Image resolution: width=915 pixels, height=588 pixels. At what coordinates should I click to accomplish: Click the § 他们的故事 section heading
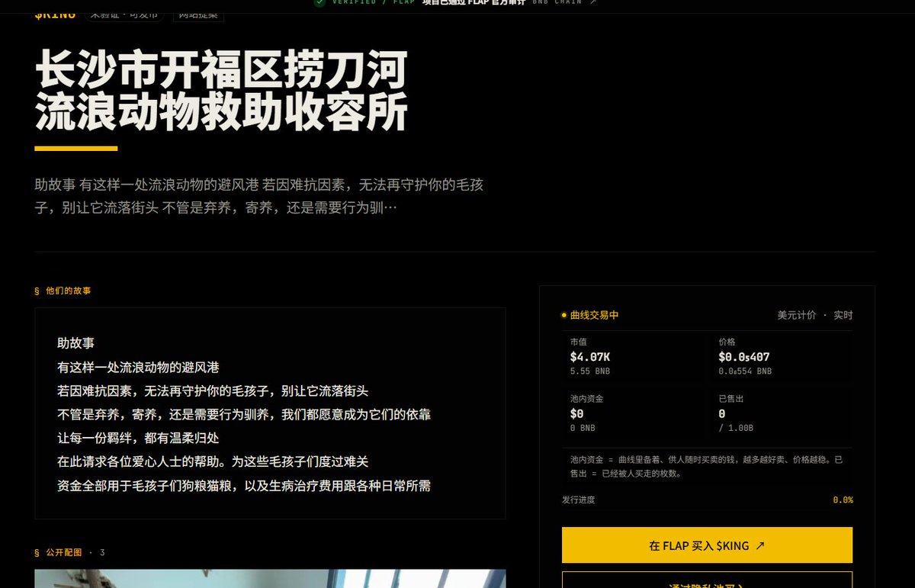63,291
